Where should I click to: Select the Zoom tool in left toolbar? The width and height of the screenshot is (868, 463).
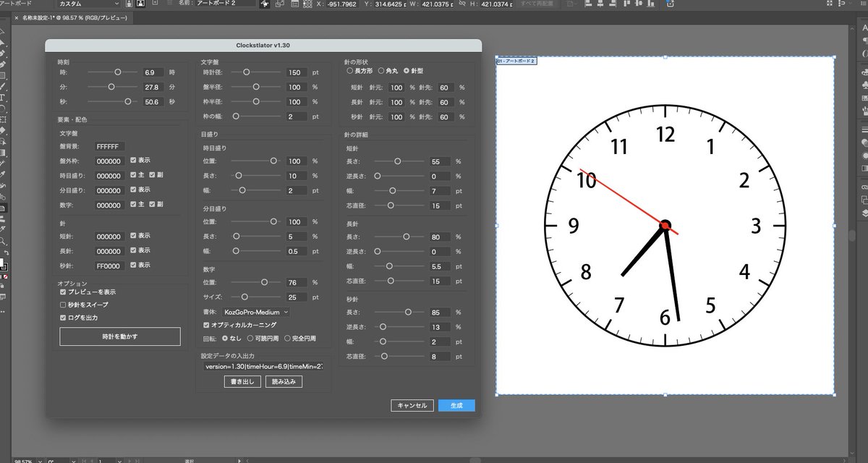[x=4, y=240]
